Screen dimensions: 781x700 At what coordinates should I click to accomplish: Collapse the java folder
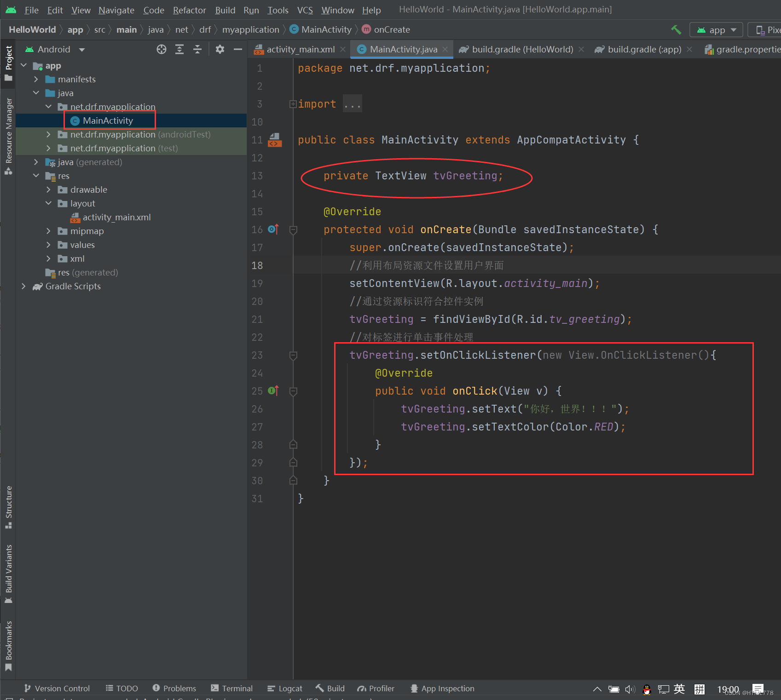(x=36, y=93)
